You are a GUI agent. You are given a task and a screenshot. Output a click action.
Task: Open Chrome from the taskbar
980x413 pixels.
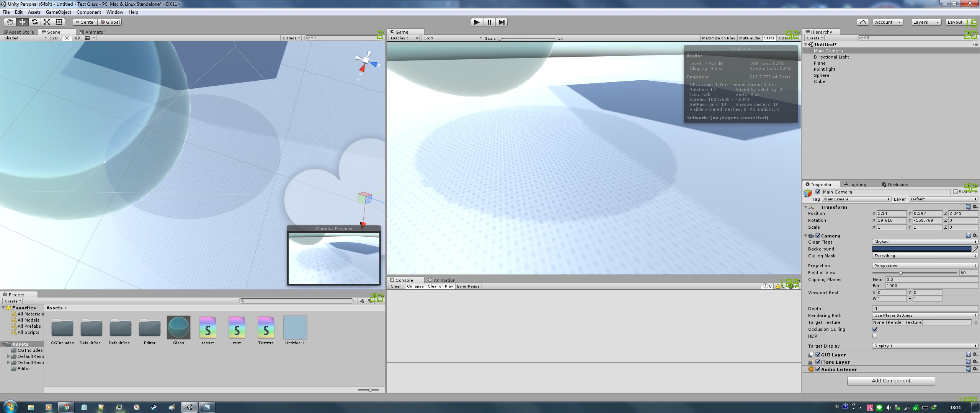point(66,407)
